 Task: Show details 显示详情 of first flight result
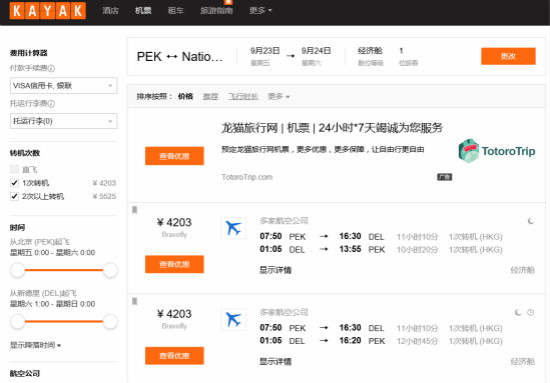pos(275,270)
